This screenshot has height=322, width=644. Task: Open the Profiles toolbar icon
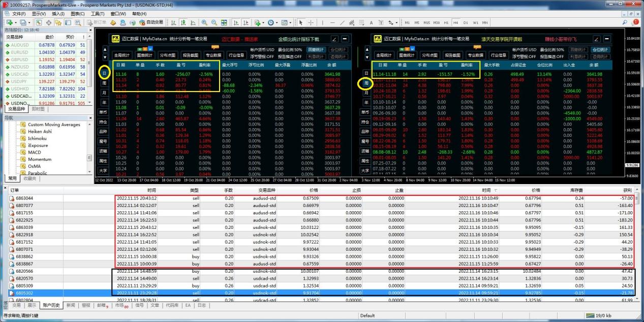tap(23, 22)
